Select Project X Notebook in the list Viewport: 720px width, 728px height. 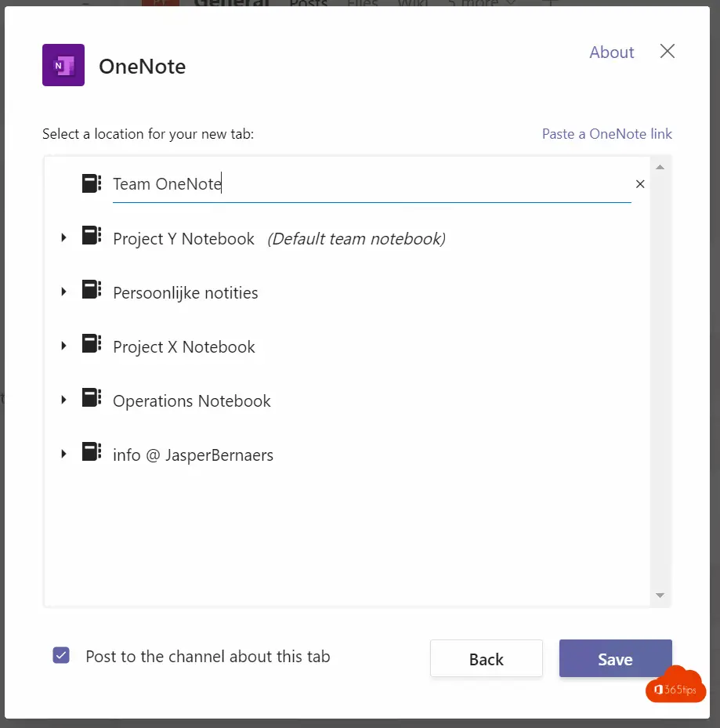(184, 347)
